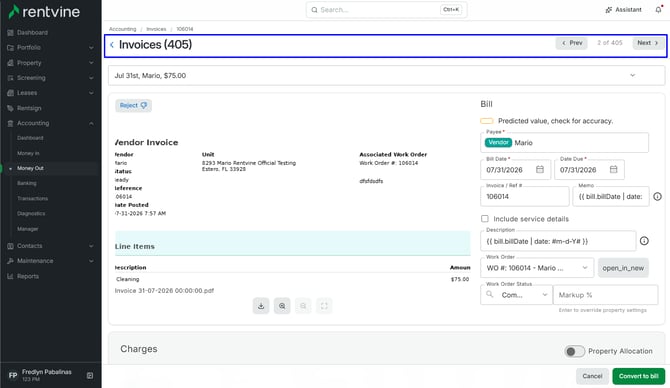Screen dimensions: 670x388
Task: Open the Bill Date calendar picker icon
Action: [540, 170]
